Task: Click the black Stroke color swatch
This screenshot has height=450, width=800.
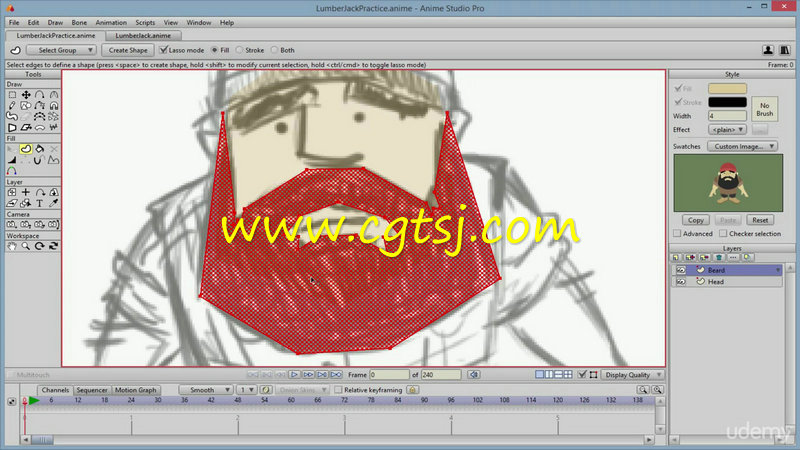Action: [x=727, y=102]
